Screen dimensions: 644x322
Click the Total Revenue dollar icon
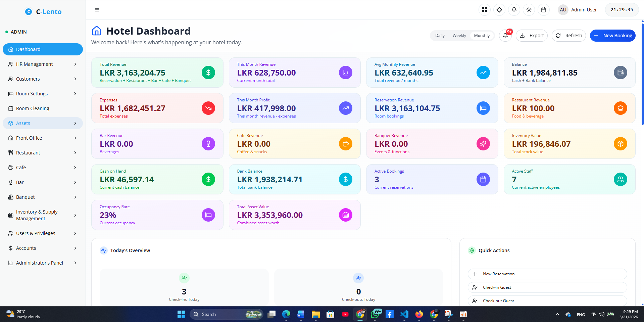[208, 73]
